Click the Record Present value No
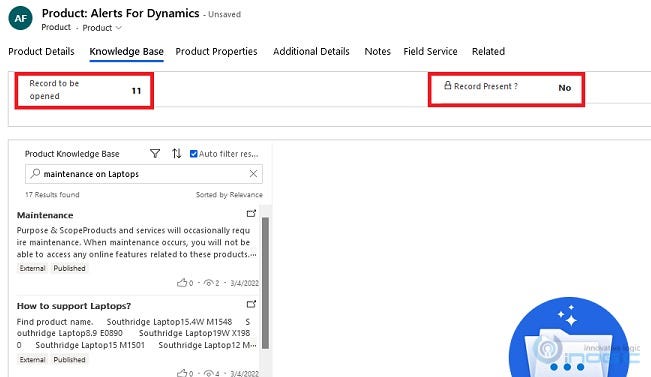The width and height of the screenshot is (651, 377). pos(565,88)
